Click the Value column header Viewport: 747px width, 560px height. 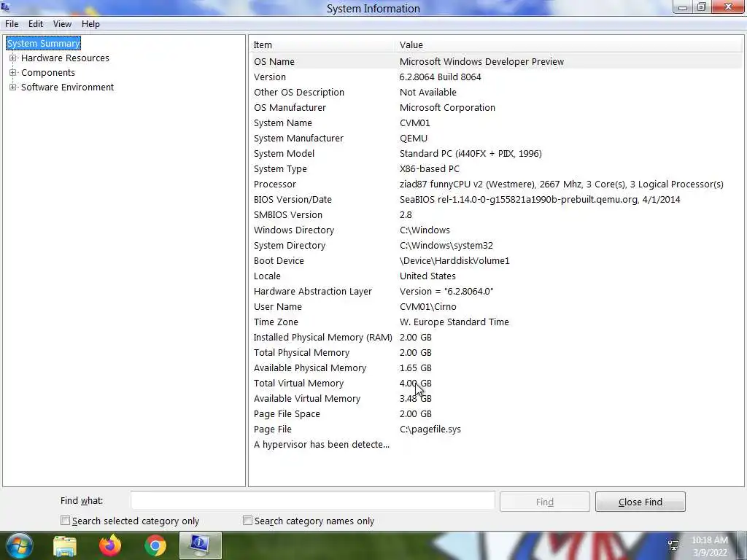(x=568, y=44)
